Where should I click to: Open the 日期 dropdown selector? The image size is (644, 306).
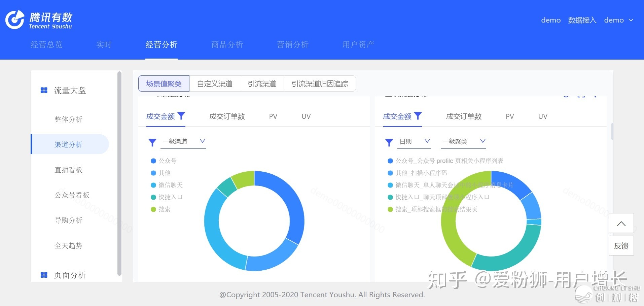coord(415,141)
